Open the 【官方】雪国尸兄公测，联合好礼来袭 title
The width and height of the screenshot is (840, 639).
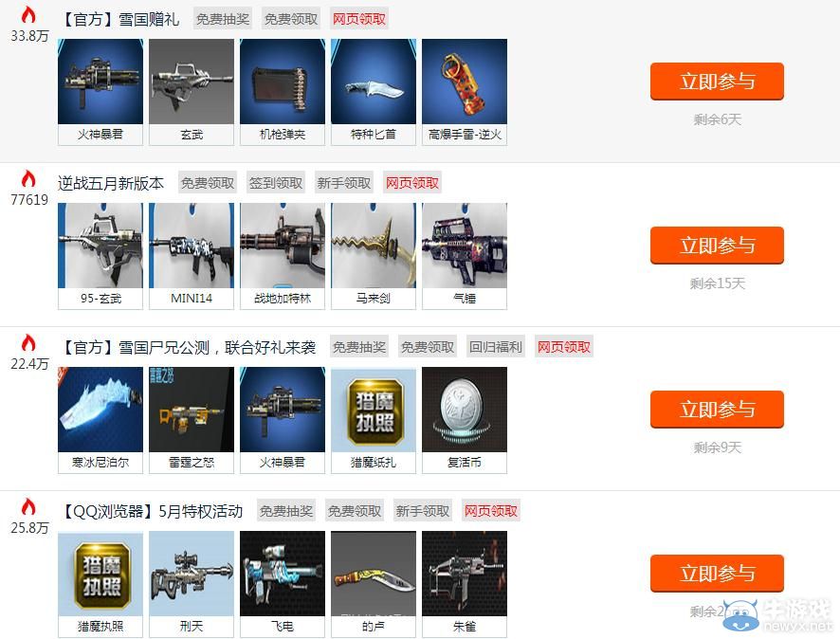coord(188,347)
